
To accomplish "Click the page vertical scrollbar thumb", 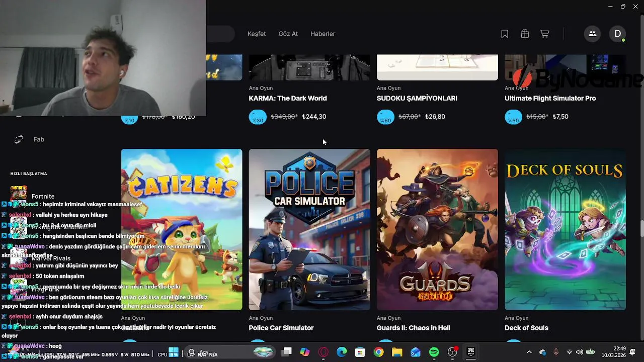I will pos(641,229).
